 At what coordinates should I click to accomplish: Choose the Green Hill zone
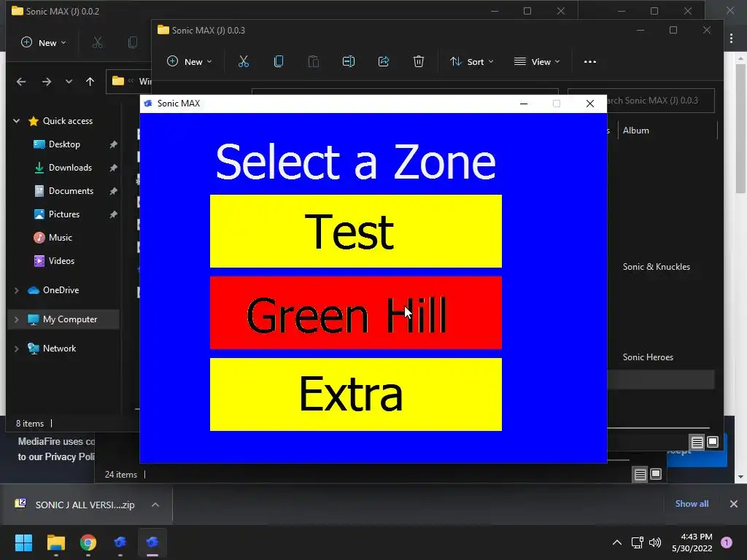click(356, 313)
